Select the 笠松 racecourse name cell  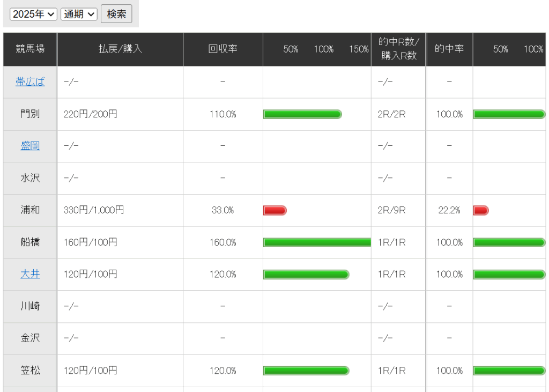click(x=30, y=371)
